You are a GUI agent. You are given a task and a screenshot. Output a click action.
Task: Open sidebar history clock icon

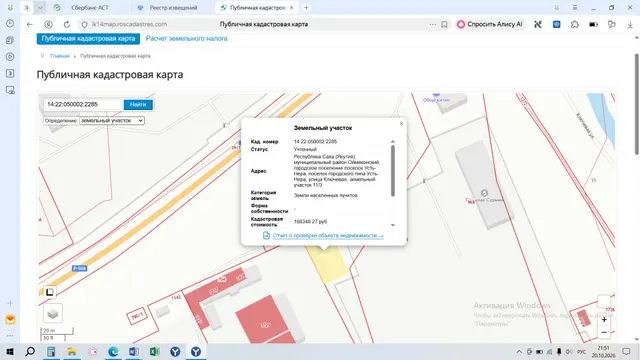tap(10, 24)
